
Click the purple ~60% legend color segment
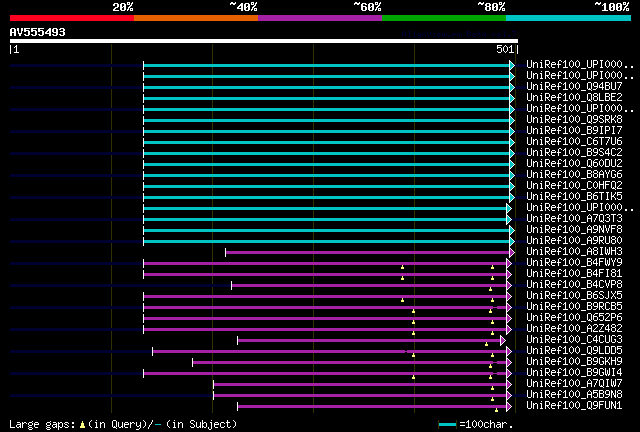click(320, 18)
